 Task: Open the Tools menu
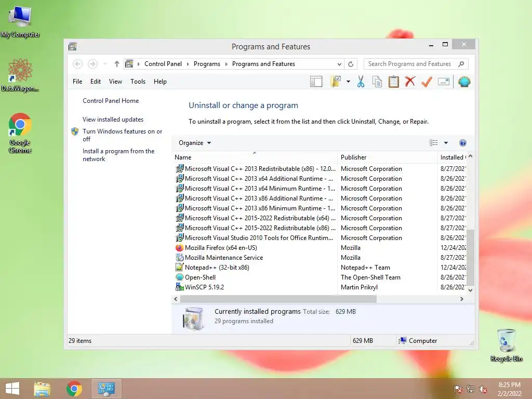(138, 82)
